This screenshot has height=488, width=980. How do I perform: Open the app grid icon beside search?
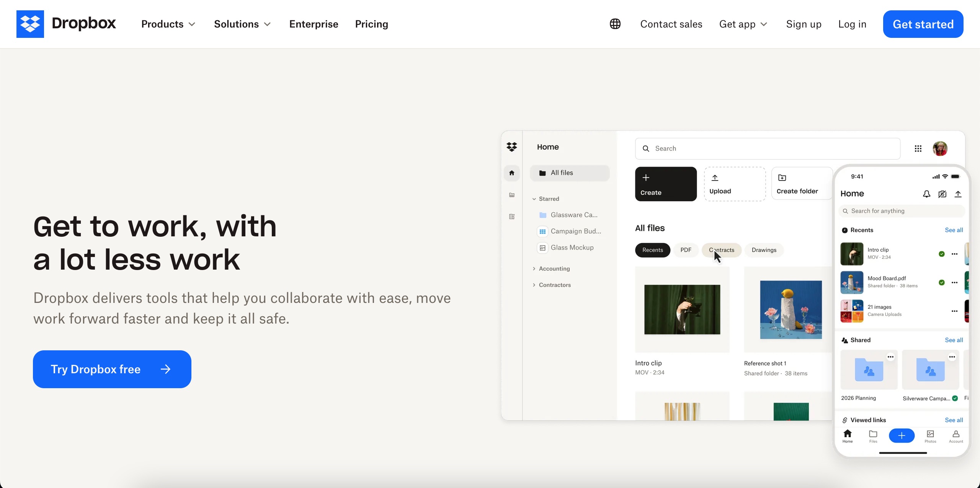(x=918, y=148)
